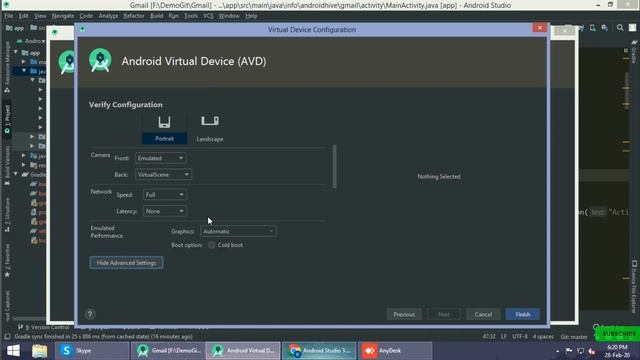Viewport: 640px width, 360px height.
Task: Open Skype from the taskbar
Action: [92, 351]
